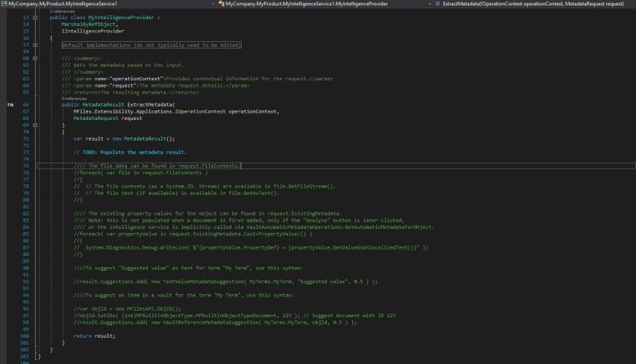
Task: Click the method cube icon beside ExtractMetadata dropdown
Action: [x=438, y=4]
